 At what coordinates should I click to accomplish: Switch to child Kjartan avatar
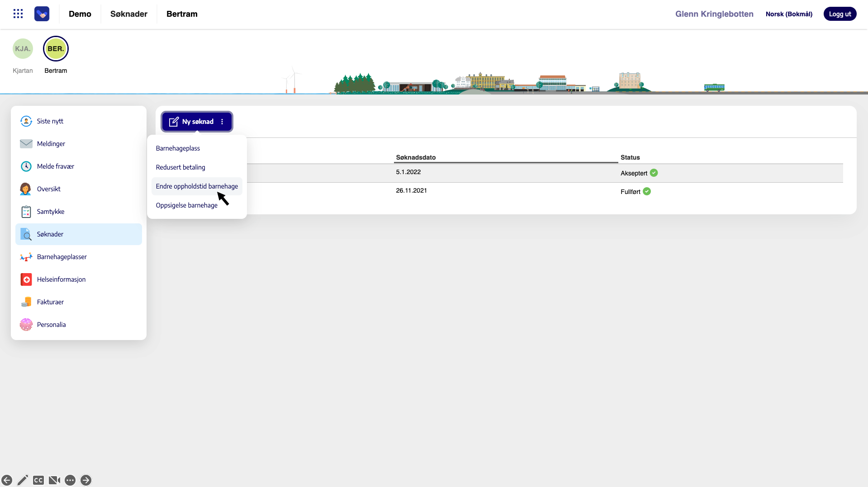point(23,49)
